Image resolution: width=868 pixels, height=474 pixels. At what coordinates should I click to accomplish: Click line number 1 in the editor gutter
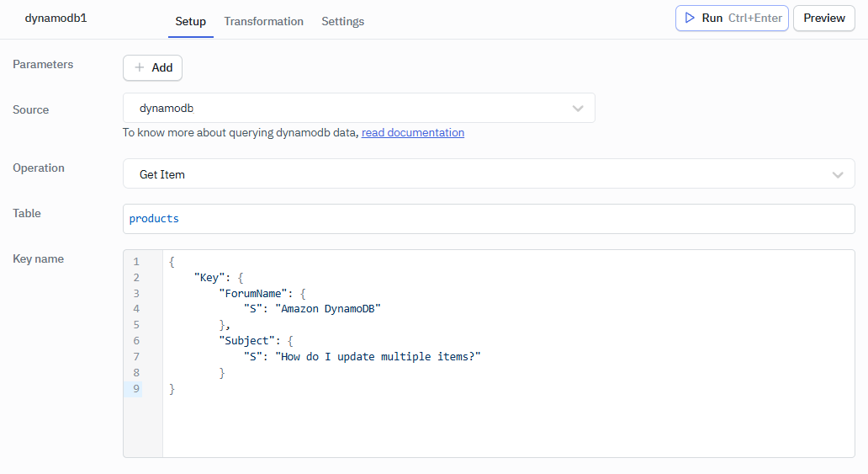pyautogui.click(x=136, y=262)
